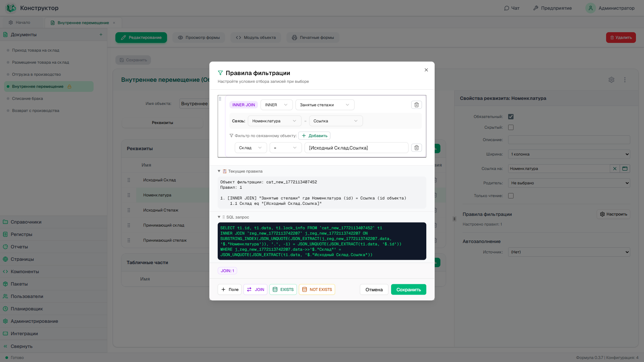Click the green Сохранить button in dialog

coord(408,290)
